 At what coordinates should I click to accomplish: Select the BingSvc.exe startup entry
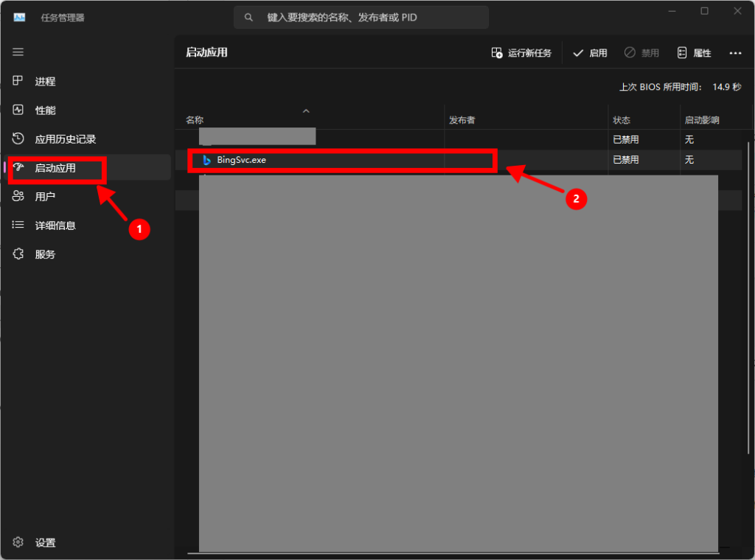tap(242, 160)
